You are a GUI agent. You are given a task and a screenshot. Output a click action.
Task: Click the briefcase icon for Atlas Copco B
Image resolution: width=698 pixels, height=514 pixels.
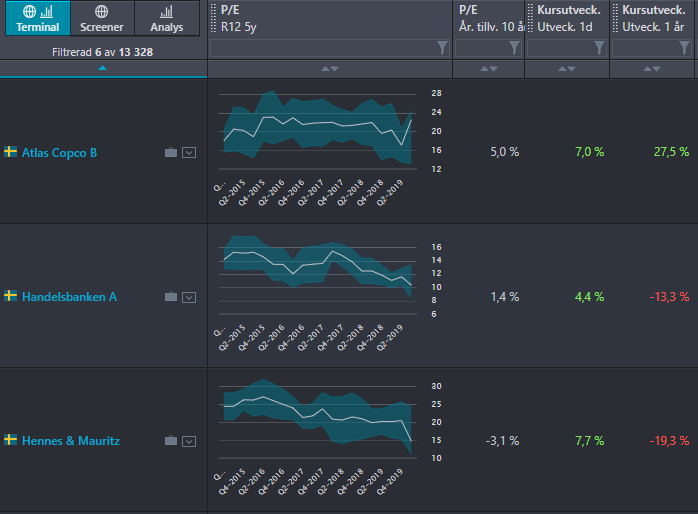point(171,153)
